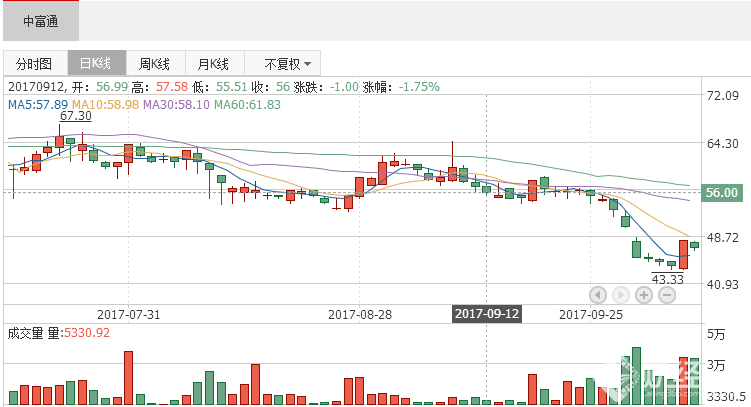Click the 成交量 volume value 5330.92
This screenshot has width=751, height=407.
point(87,333)
